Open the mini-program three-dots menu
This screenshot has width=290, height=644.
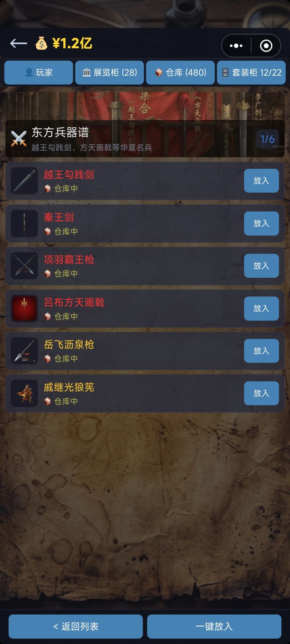click(x=236, y=46)
